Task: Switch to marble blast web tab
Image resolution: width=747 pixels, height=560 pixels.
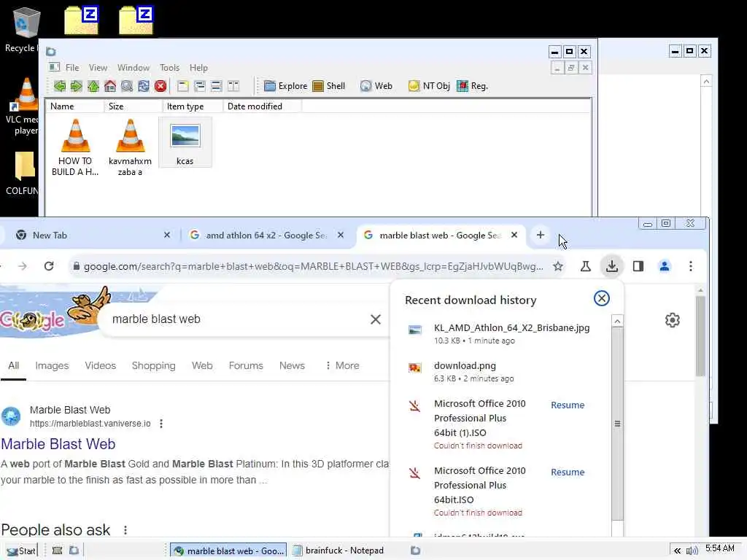Action: tap(440, 236)
